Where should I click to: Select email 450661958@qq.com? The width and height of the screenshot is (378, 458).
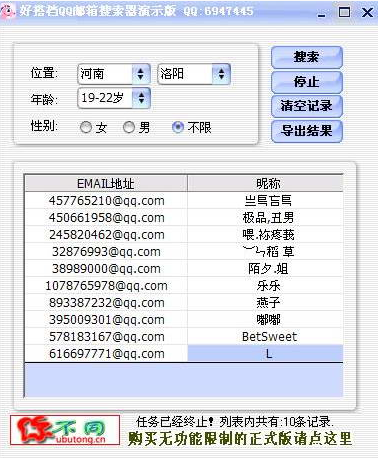107,218
